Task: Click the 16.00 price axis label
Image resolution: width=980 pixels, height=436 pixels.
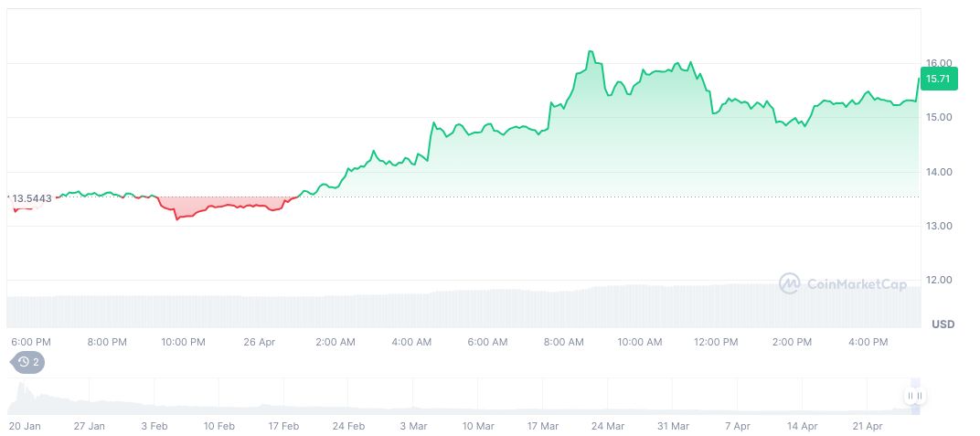Action: click(939, 63)
